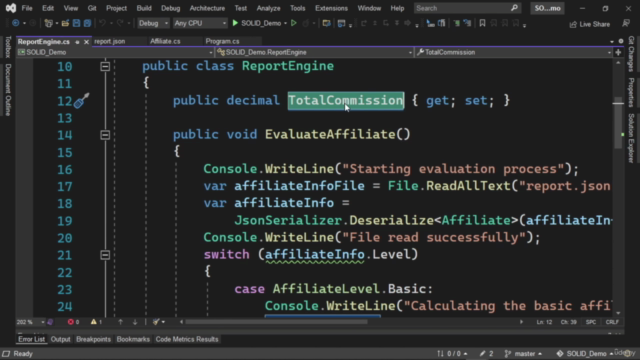This screenshot has height=360, width=640.
Task: Open the Code Metrics Results tab
Action: pyautogui.click(x=187, y=339)
